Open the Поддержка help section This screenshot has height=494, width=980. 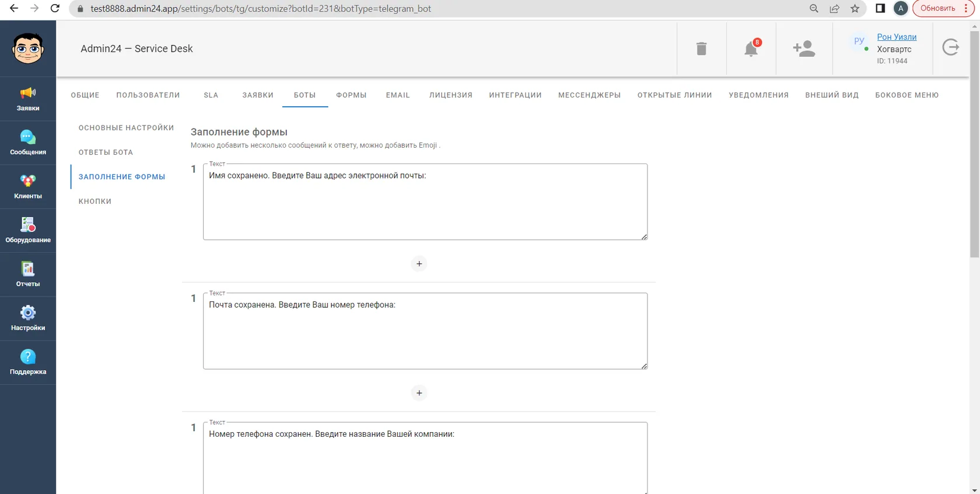pos(28,363)
